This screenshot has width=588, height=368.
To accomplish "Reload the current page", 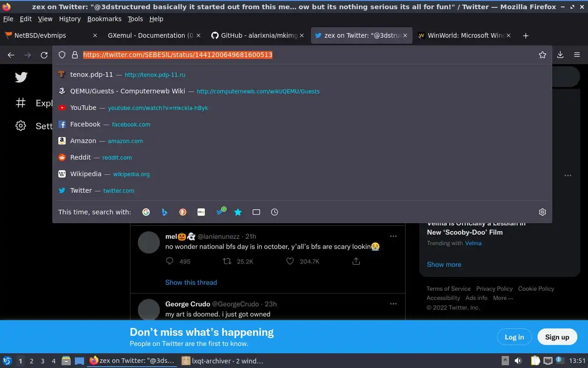I will point(44,55).
